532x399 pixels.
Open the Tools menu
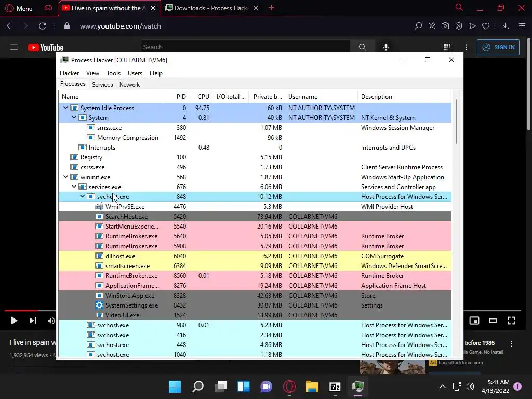point(113,73)
